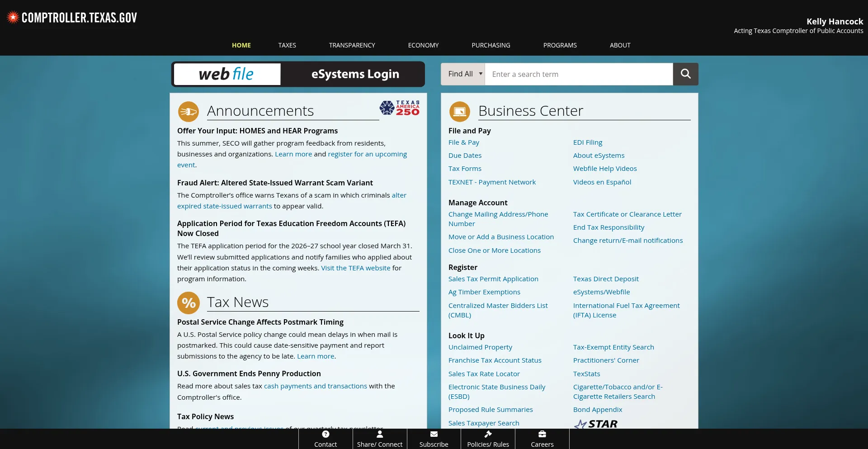
Task: Open the Transparency menu
Action: tap(352, 45)
